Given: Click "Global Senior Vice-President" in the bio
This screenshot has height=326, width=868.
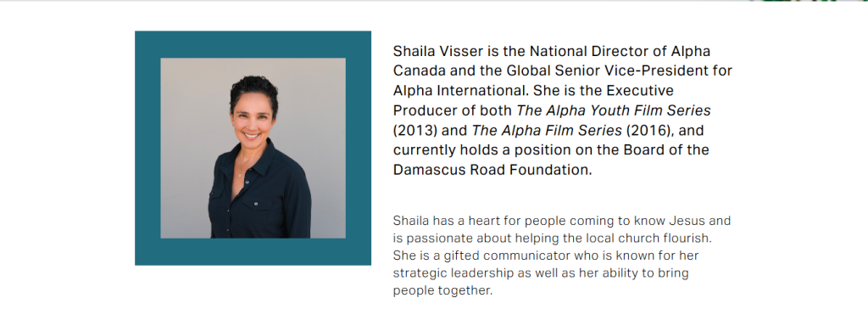Looking at the screenshot, I should pos(605,71).
